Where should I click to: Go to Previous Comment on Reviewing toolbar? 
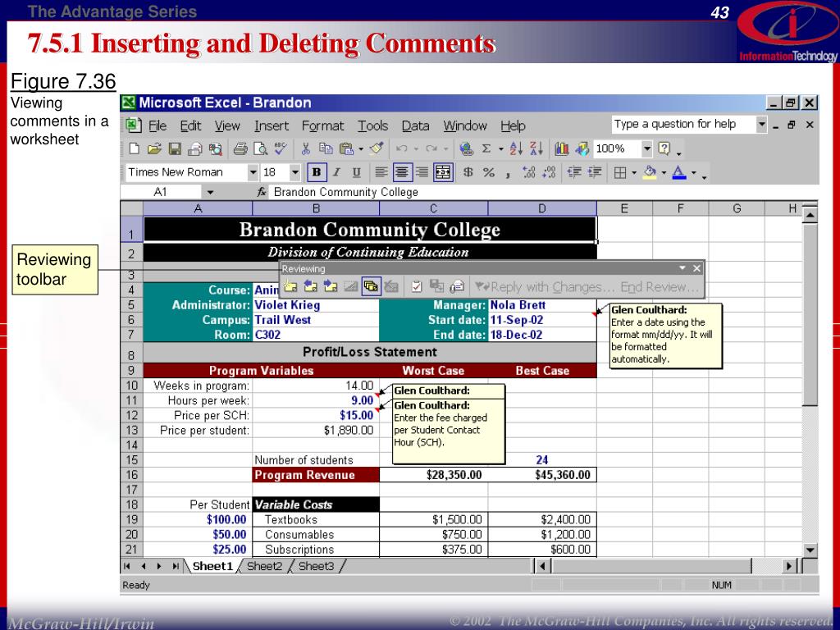(x=310, y=286)
